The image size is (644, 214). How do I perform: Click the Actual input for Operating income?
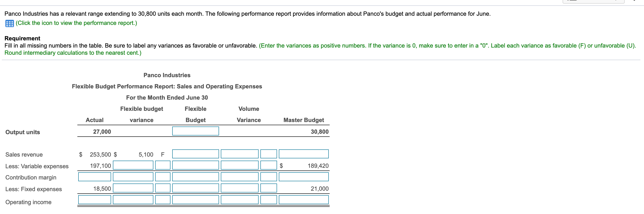[94, 200]
